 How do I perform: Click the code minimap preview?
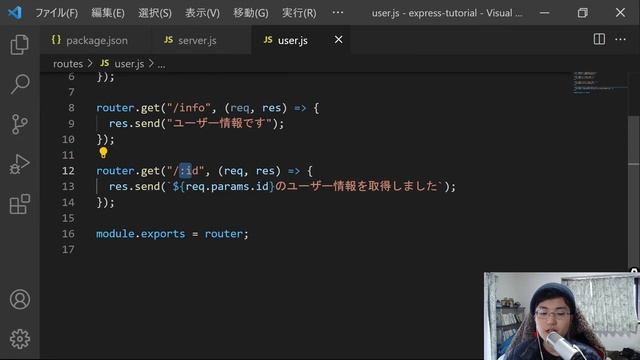point(599,83)
